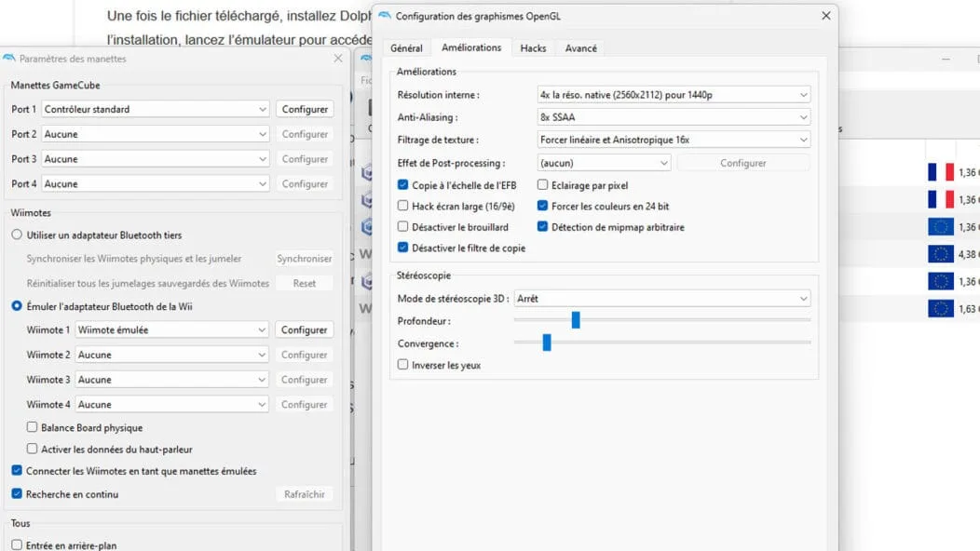The width and height of the screenshot is (980, 551).
Task: Click the EU flag next to 4,38
Action: click(940, 254)
